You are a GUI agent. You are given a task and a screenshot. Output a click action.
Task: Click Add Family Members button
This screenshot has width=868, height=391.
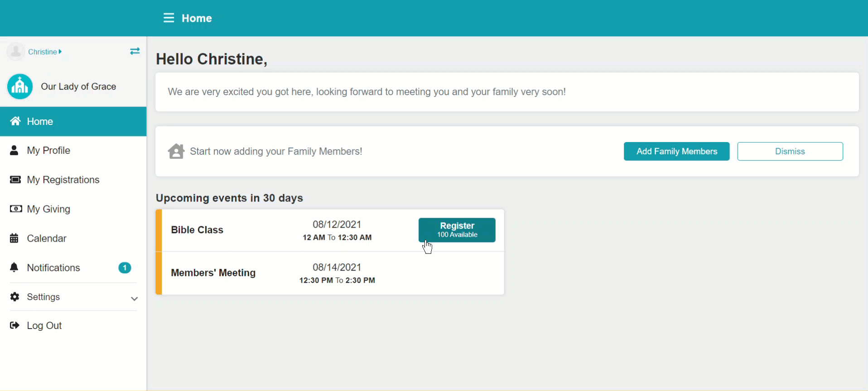pyautogui.click(x=677, y=151)
